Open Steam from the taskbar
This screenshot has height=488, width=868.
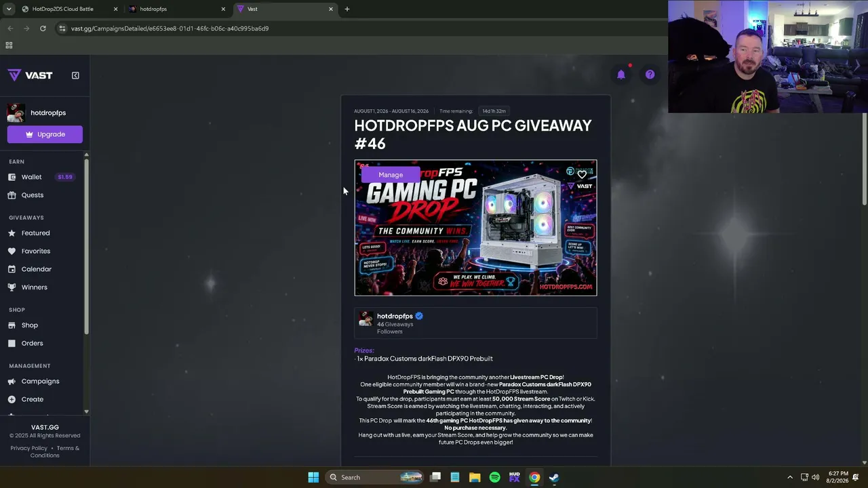click(554, 477)
